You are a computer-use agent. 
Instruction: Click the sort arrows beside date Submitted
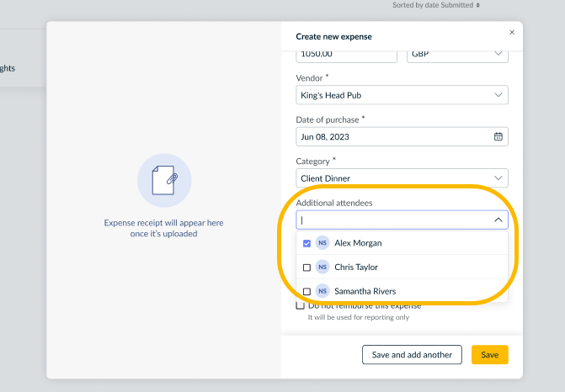[x=478, y=5]
